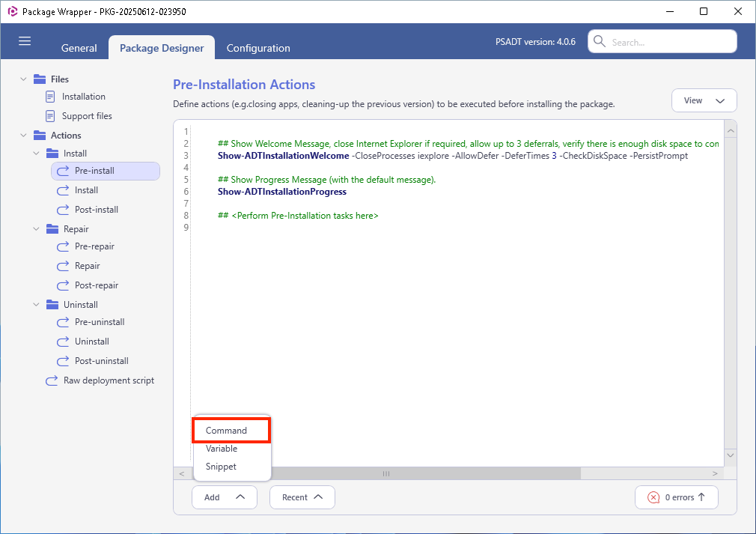Click the Actions folder icon
The height and width of the screenshot is (534, 756).
40,136
